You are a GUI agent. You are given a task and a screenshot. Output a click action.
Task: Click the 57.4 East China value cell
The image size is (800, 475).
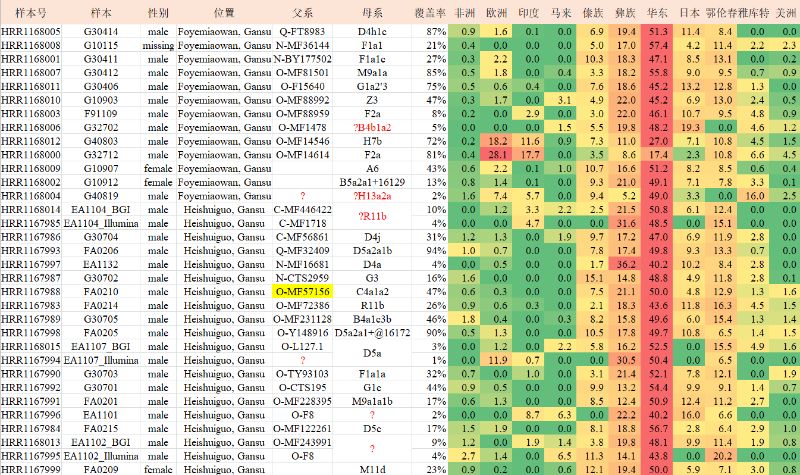657,45
